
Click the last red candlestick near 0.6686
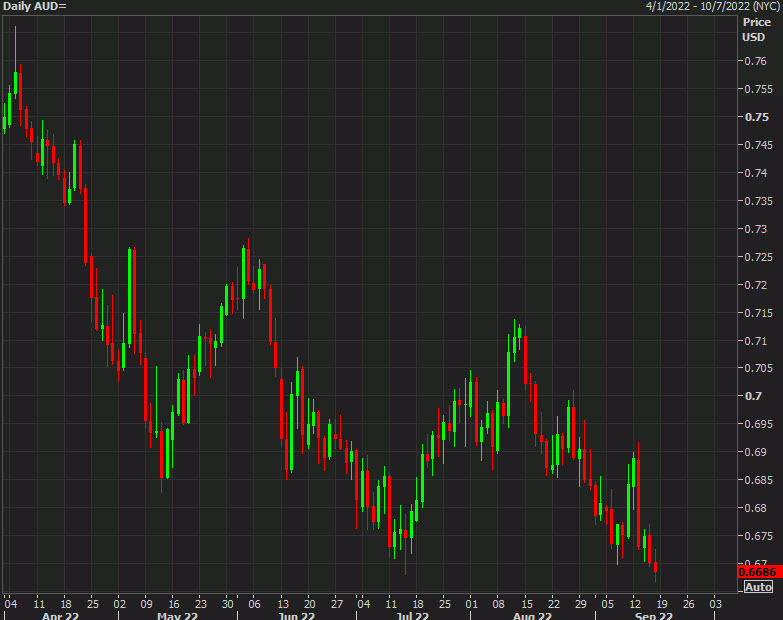pyautogui.click(x=655, y=566)
